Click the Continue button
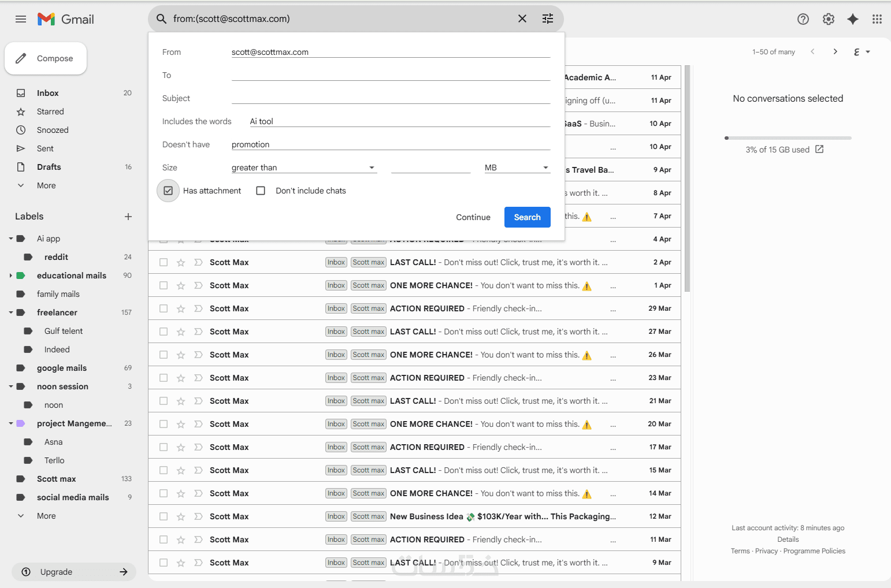 473,217
